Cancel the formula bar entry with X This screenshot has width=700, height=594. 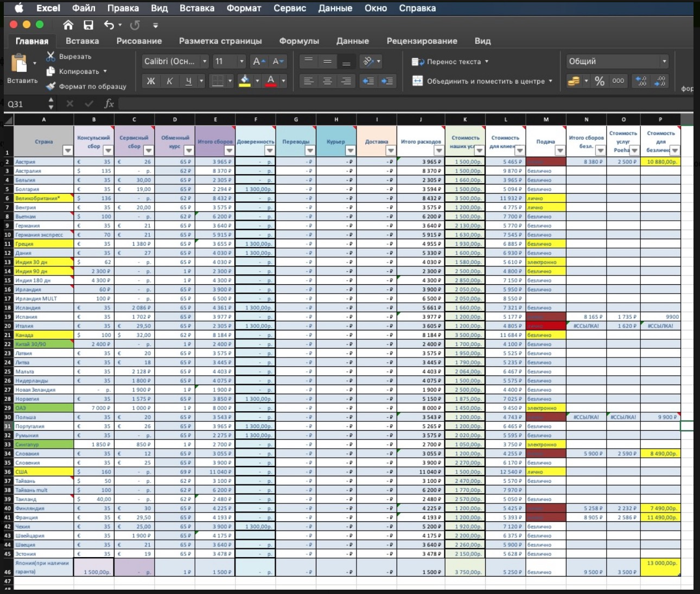click(x=70, y=103)
